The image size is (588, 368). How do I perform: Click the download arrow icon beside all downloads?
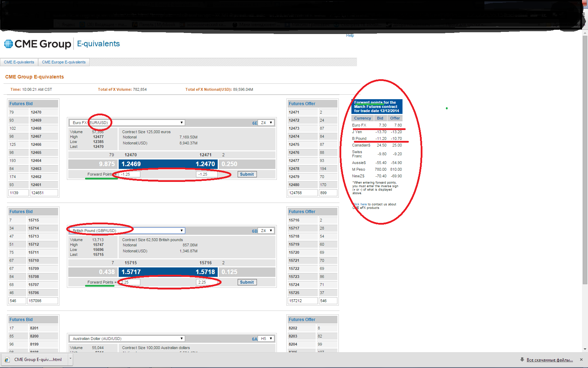[522, 360]
